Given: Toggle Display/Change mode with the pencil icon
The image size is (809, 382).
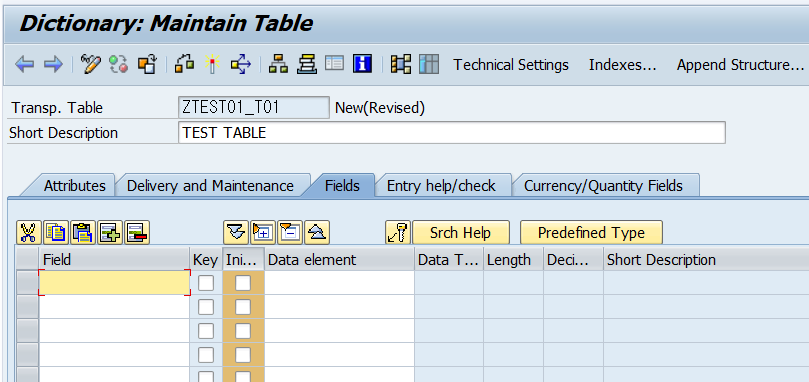Looking at the screenshot, I should pyautogui.click(x=91, y=65).
